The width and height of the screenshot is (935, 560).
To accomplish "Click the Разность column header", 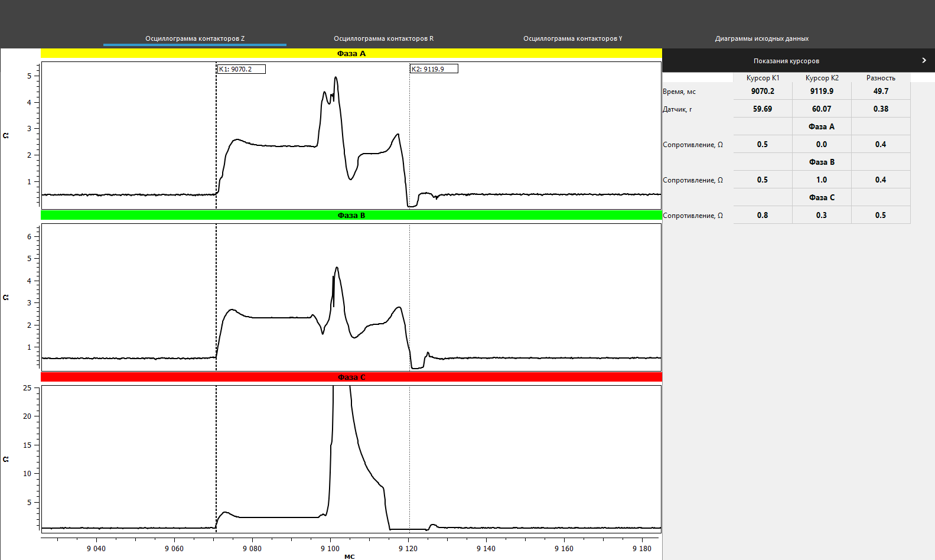I will point(881,78).
